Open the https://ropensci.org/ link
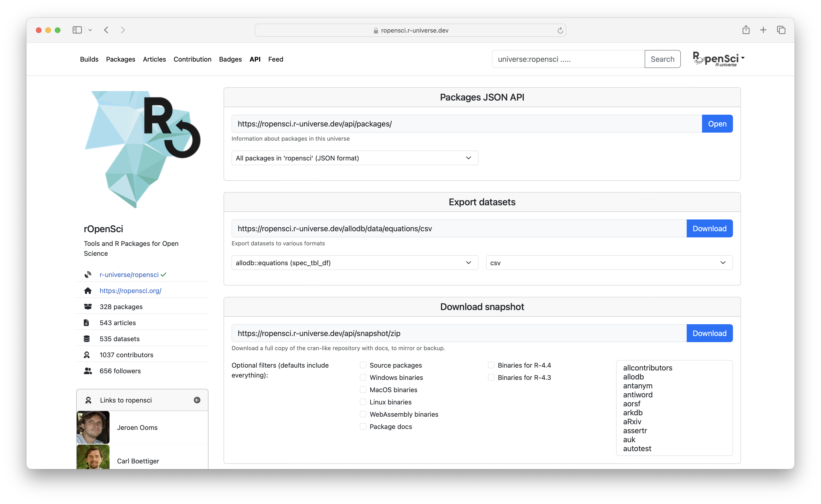The height and width of the screenshot is (504, 821). click(x=130, y=290)
